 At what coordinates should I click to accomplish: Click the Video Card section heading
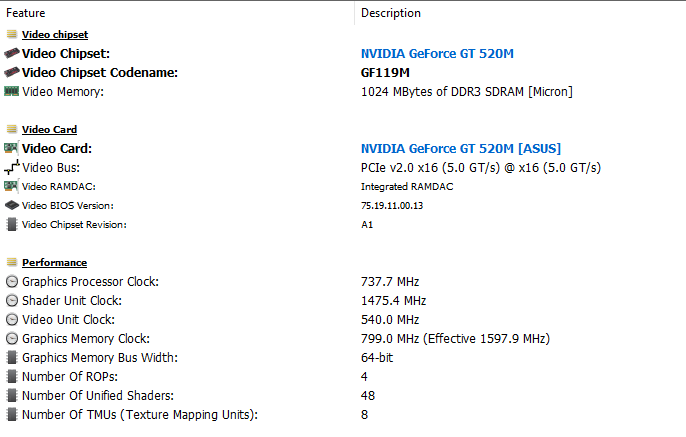tap(49, 130)
